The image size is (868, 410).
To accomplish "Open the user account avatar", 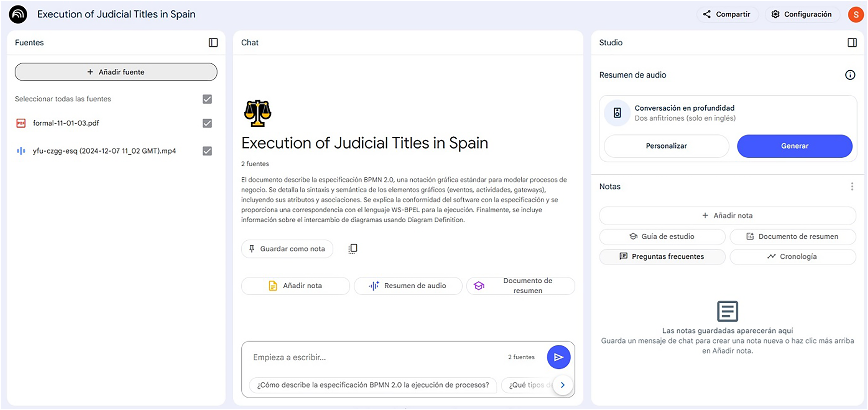I will [x=855, y=15].
